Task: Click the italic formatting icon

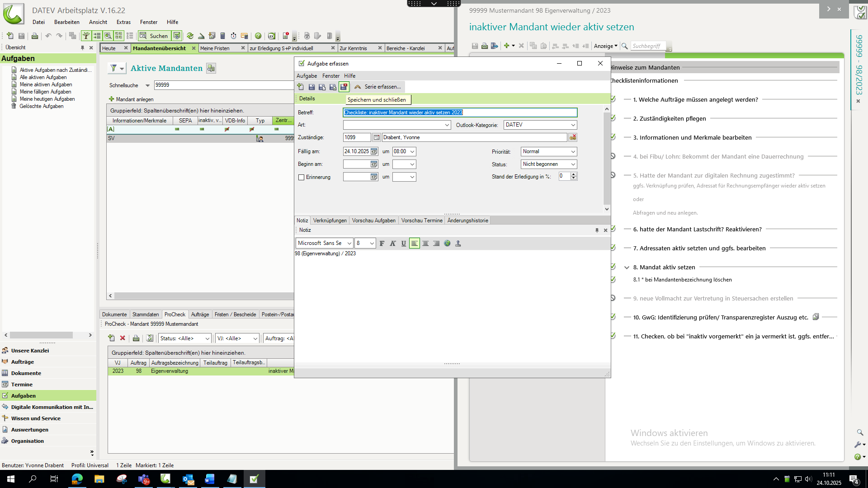Action: [393, 244]
